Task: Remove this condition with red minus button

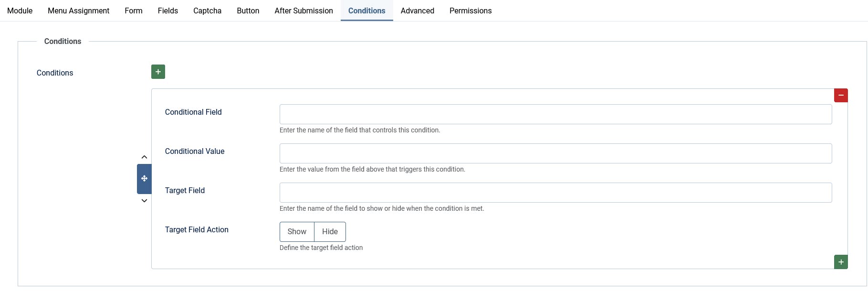Action: [841, 95]
